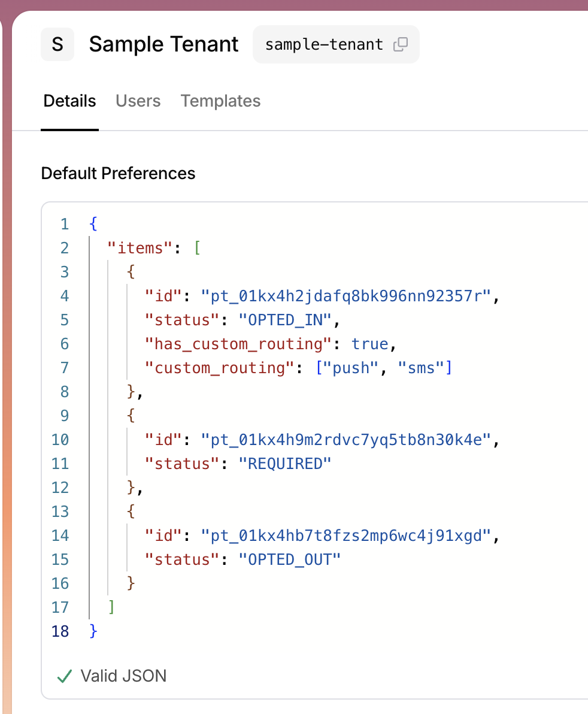
Task: Click line number 13 in gutter
Action: [60, 512]
